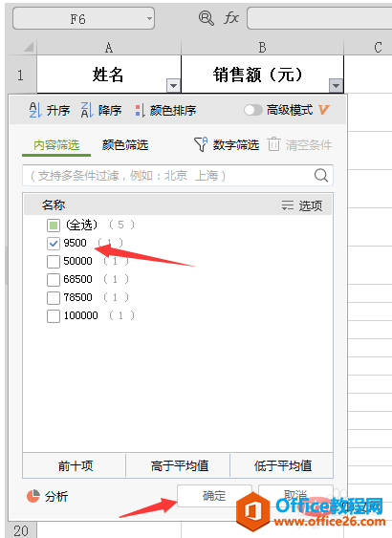Click the select-all corner triangle
The width and height of the screenshot is (392, 538).
click(x=29, y=47)
